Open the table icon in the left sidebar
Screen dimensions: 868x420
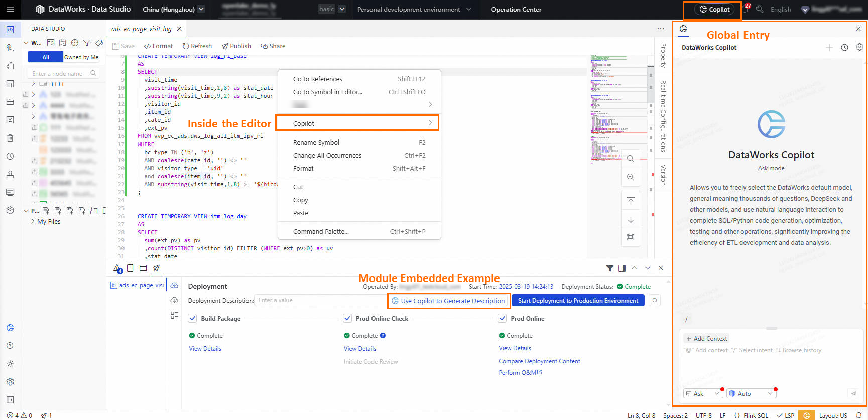point(10,84)
